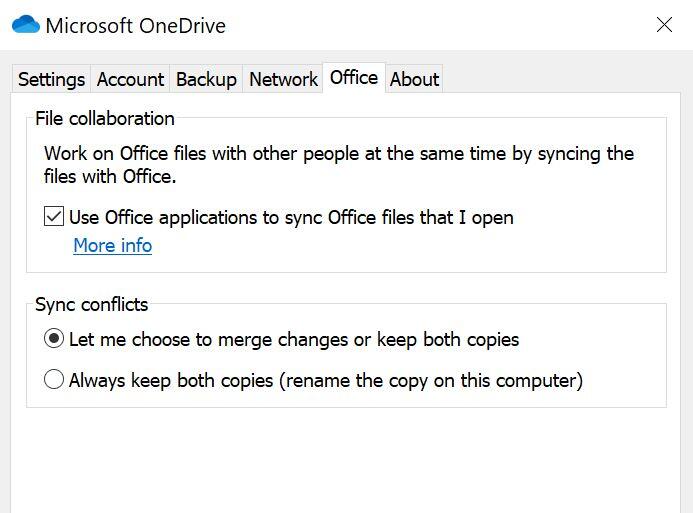Open the More info link

pyautogui.click(x=112, y=245)
